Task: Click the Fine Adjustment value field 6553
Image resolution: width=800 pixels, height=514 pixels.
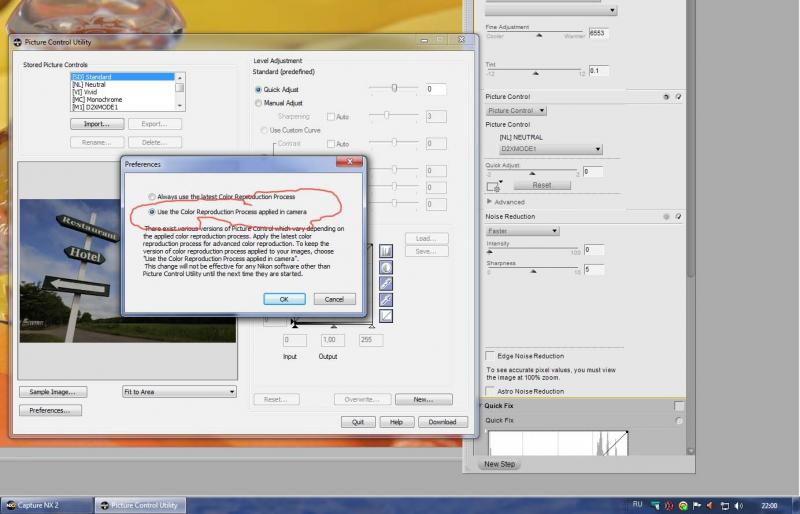Action: click(x=598, y=33)
